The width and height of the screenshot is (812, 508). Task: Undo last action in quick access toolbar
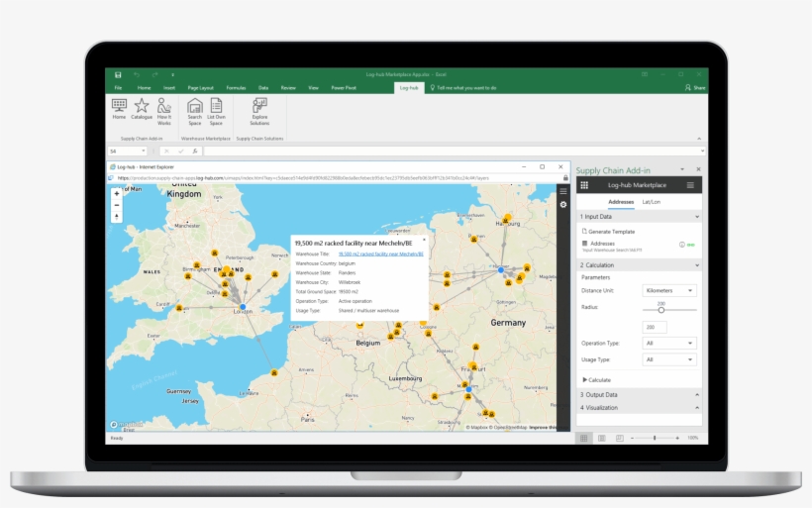[137, 74]
